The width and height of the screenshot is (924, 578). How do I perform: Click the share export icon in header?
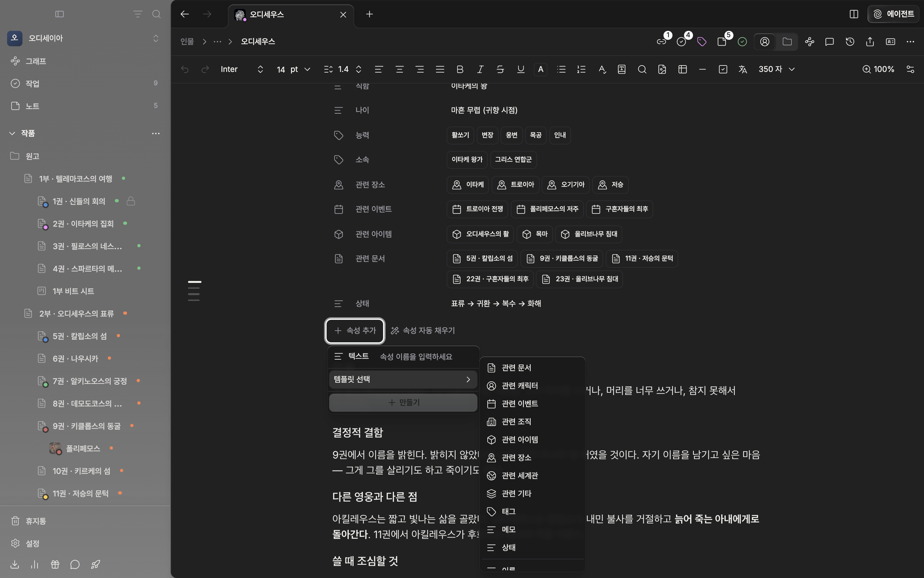coord(870,42)
